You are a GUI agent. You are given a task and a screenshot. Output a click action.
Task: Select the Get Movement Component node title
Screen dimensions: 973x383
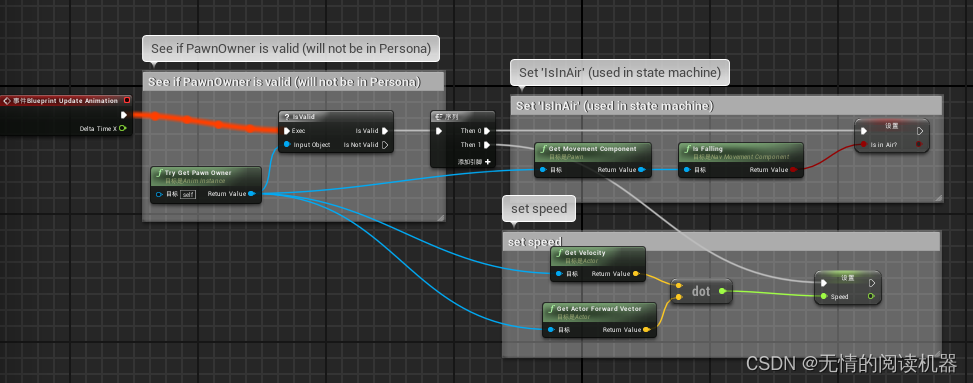pos(592,148)
